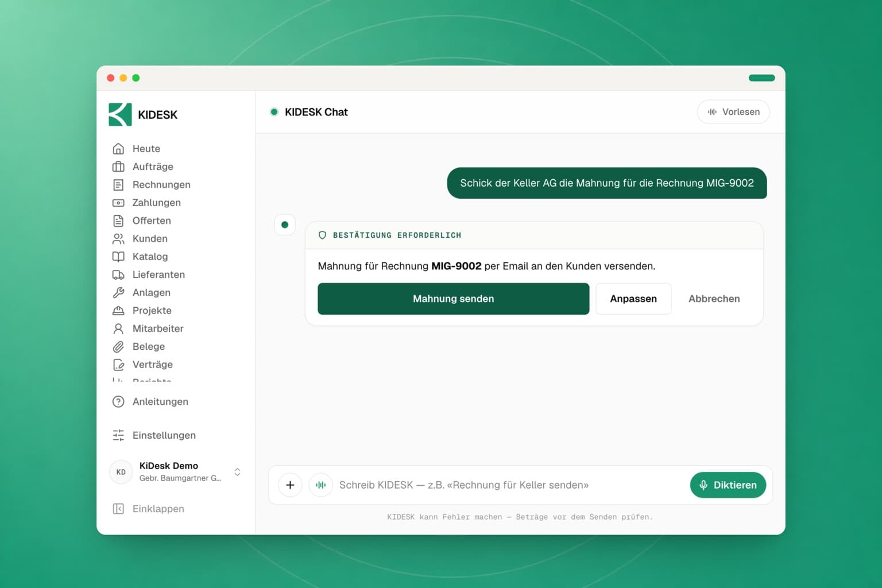This screenshot has width=882, height=588.
Task: Click the plus attachment button in chat input
Action: pyautogui.click(x=291, y=485)
